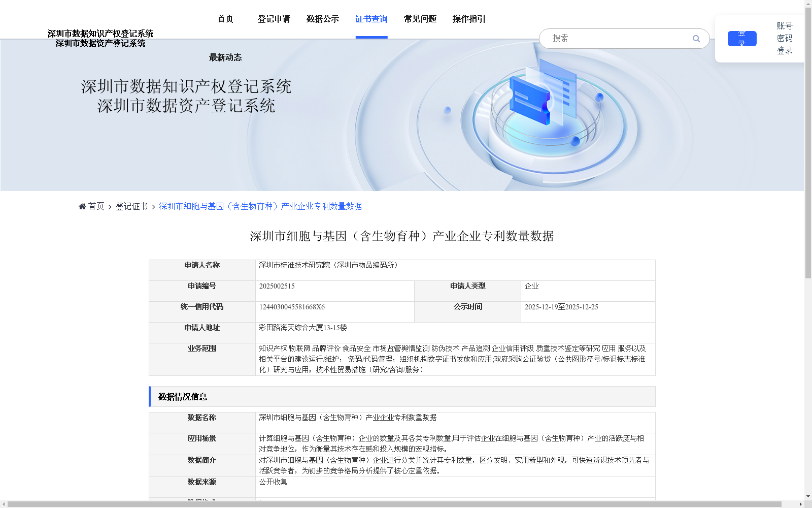This screenshot has height=508, width=812.
Task: Open the 首页 navigation tab
Action: click(x=225, y=19)
